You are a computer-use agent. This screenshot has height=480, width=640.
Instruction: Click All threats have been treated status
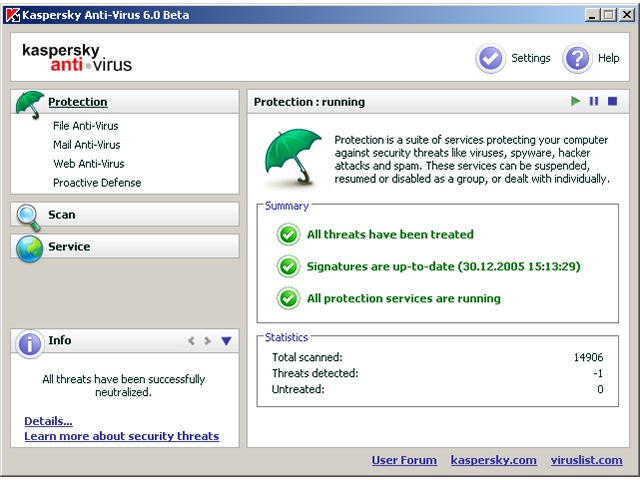[390, 234]
